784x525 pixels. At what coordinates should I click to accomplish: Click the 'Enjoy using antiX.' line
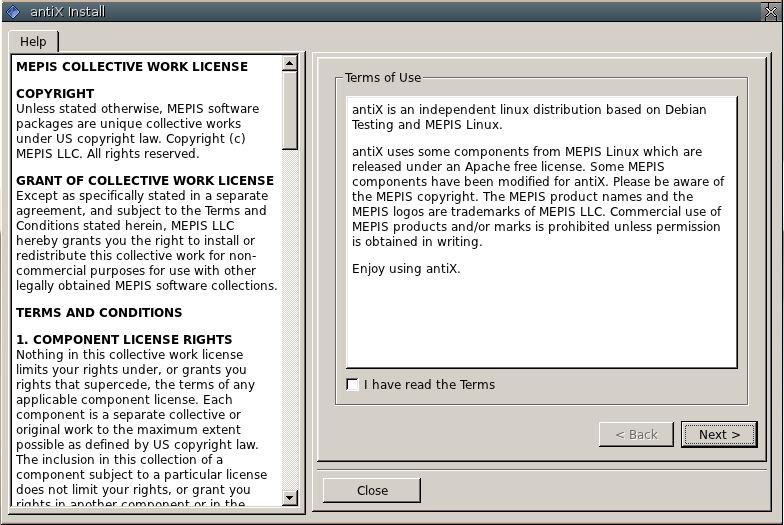click(x=406, y=269)
